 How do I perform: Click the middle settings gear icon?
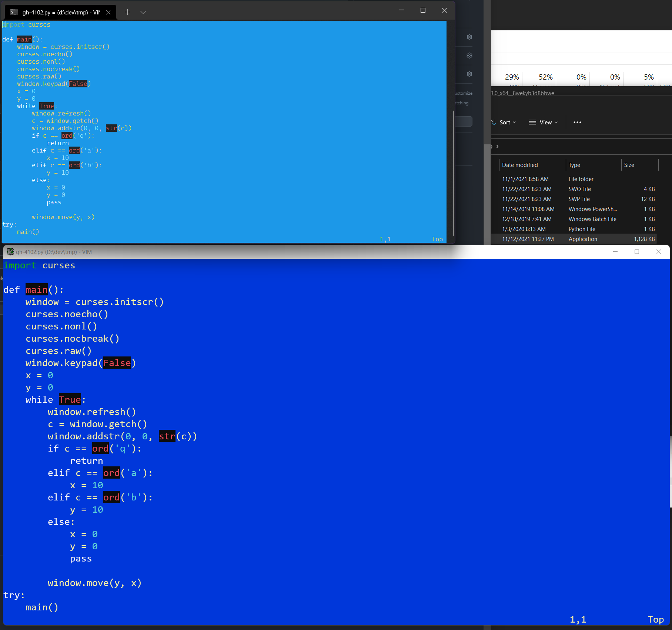[469, 56]
